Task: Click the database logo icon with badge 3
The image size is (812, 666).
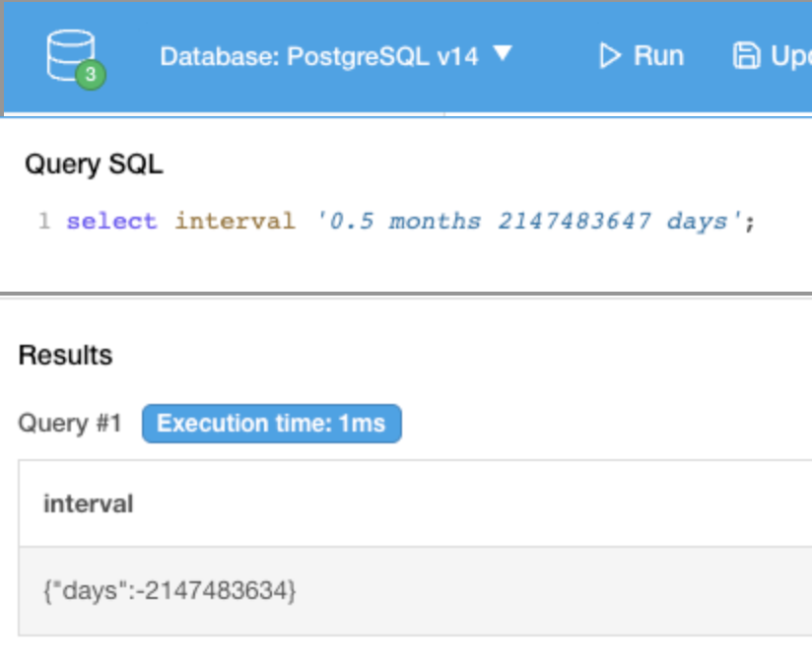Action: point(76,59)
